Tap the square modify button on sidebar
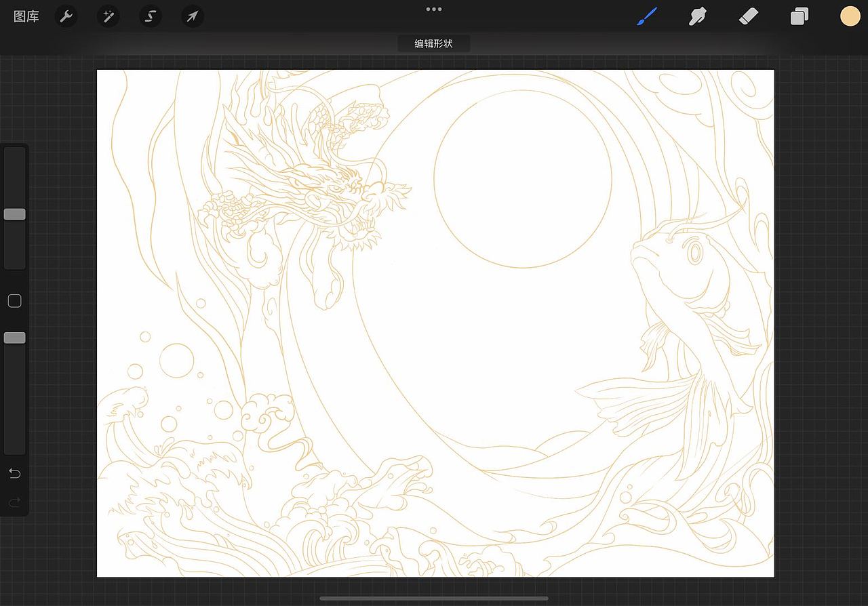 click(15, 301)
